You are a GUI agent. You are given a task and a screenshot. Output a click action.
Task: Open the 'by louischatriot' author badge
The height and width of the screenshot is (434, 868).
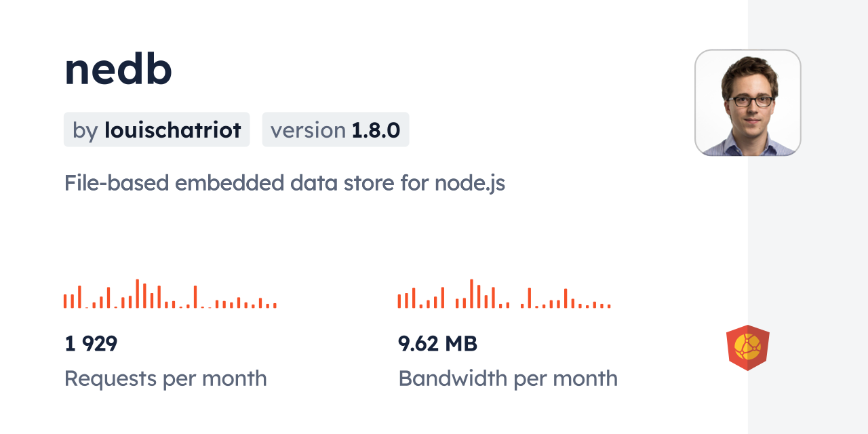click(x=157, y=130)
